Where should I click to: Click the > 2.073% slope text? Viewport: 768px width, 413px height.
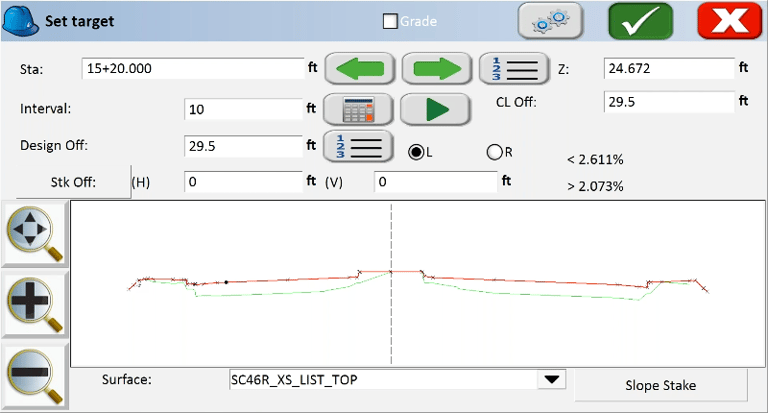595,186
